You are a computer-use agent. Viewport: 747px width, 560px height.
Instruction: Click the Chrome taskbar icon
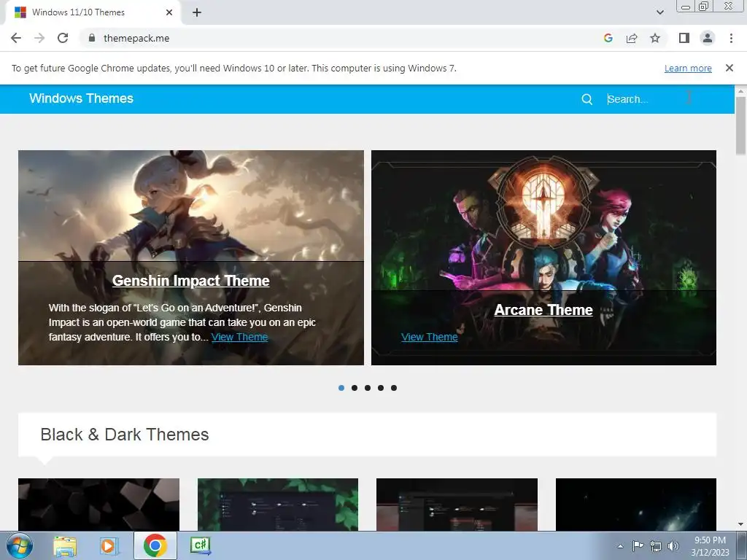pyautogui.click(x=155, y=546)
